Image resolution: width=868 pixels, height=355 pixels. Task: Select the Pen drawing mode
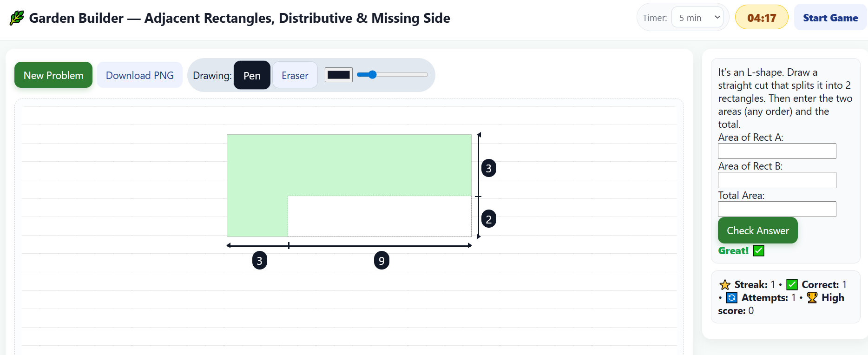tap(252, 75)
